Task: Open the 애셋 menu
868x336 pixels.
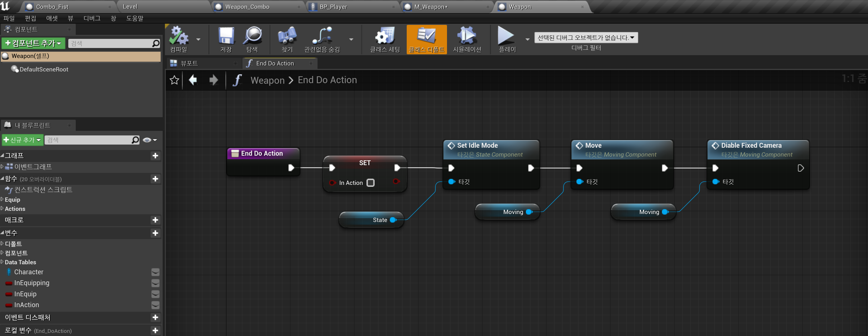Action: coord(52,18)
